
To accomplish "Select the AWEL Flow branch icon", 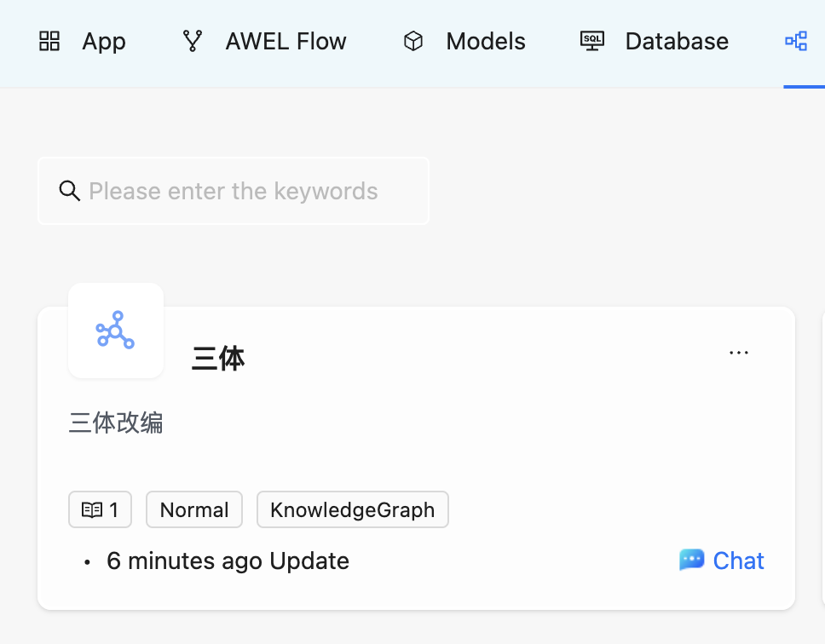I will click(x=192, y=40).
